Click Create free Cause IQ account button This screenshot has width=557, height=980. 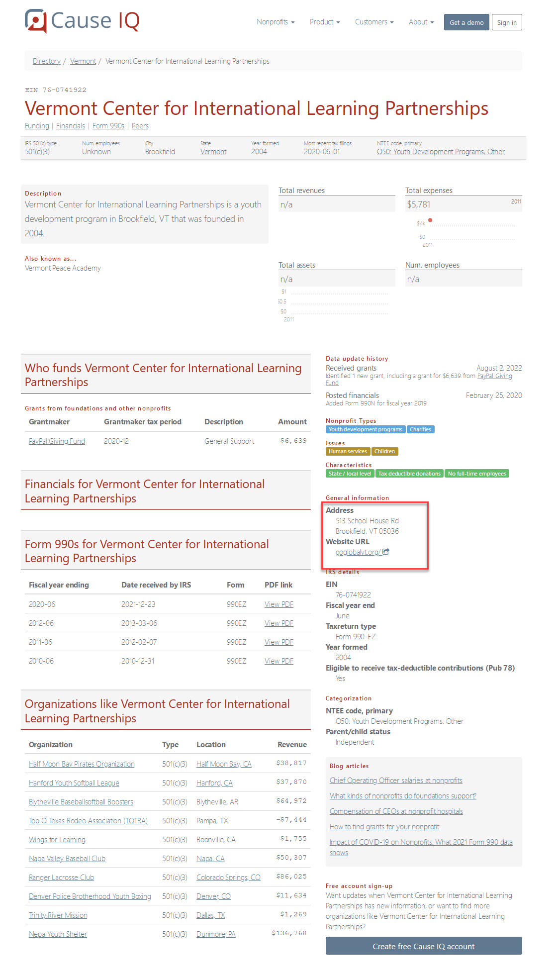click(424, 946)
